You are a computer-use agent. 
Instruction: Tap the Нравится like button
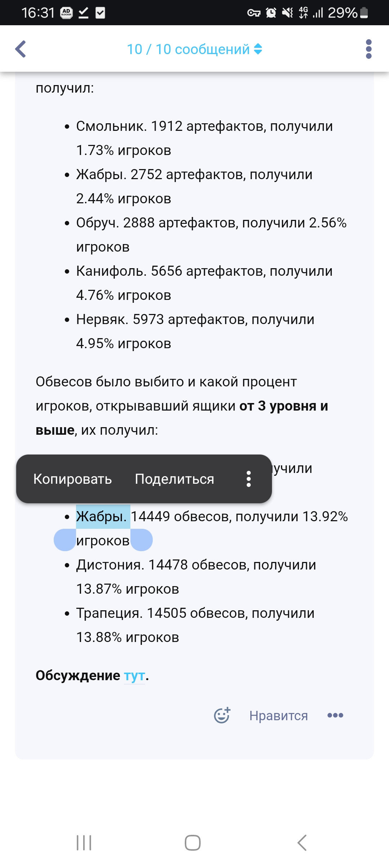pyautogui.click(x=278, y=716)
